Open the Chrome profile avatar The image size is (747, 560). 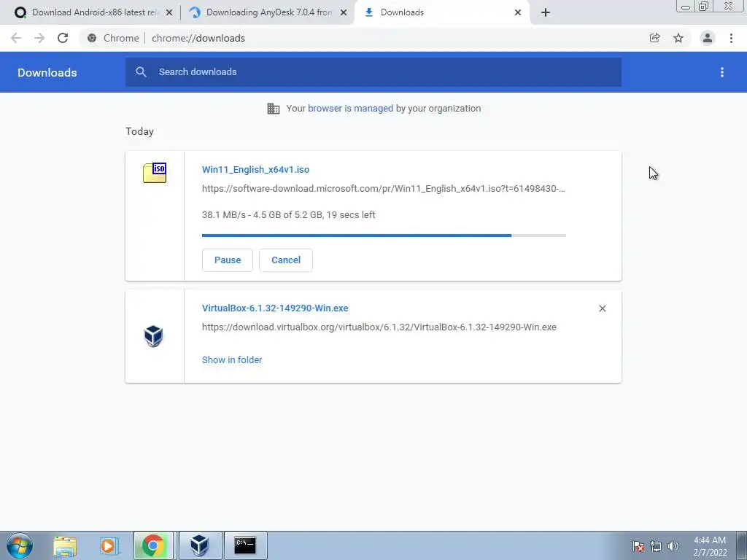point(708,38)
